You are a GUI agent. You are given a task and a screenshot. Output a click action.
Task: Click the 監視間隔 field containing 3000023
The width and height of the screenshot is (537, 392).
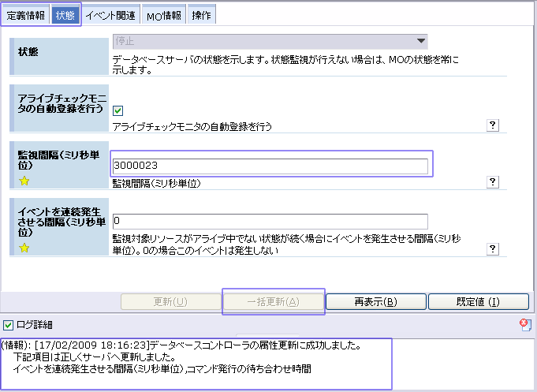270,166
